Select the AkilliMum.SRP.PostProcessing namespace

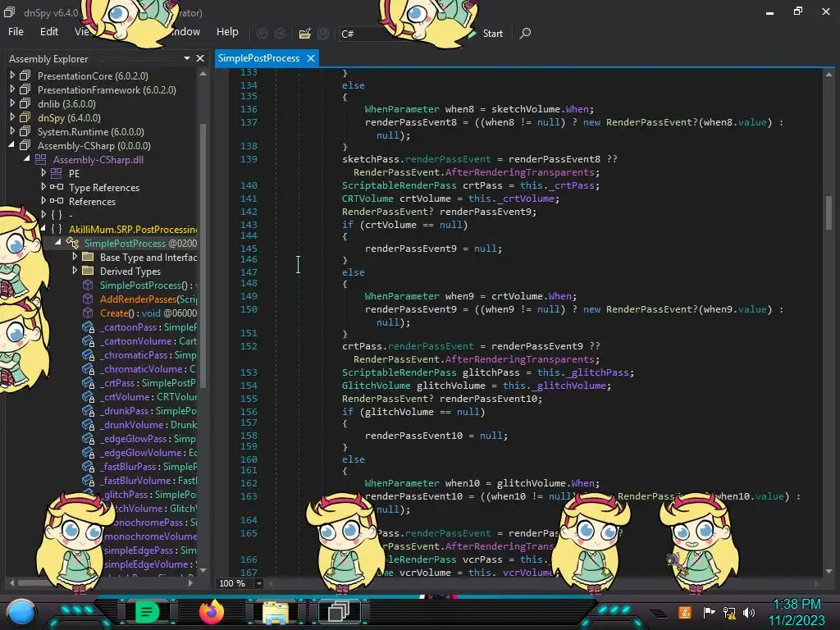click(x=133, y=230)
